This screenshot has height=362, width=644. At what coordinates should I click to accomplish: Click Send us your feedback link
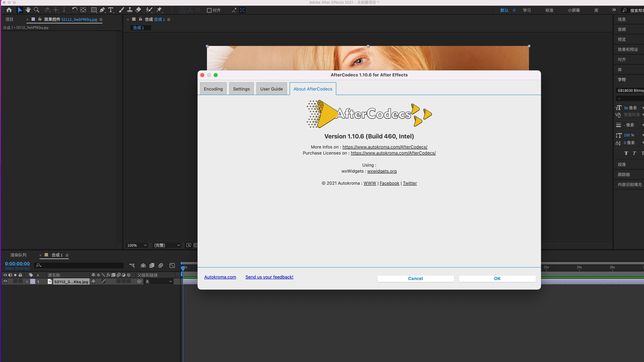click(269, 277)
